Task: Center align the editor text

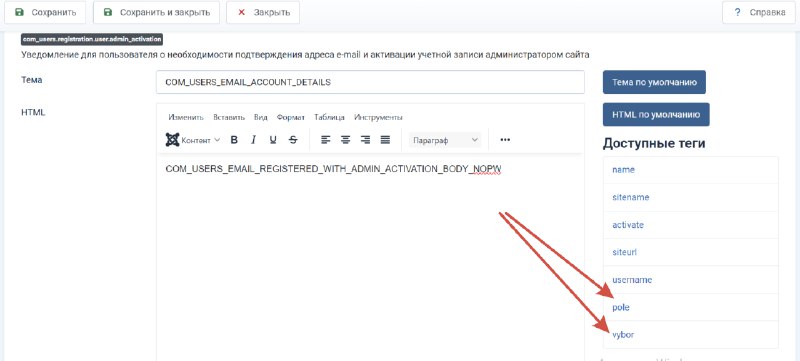Action: [345, 140]
